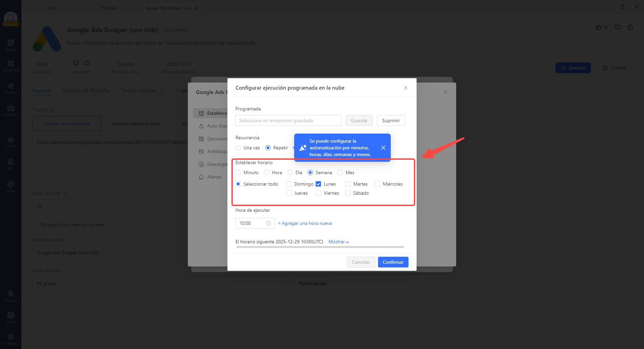Switch to the Plantillas tab
Viewport: 644px width, 349px height.
[109, 7]
